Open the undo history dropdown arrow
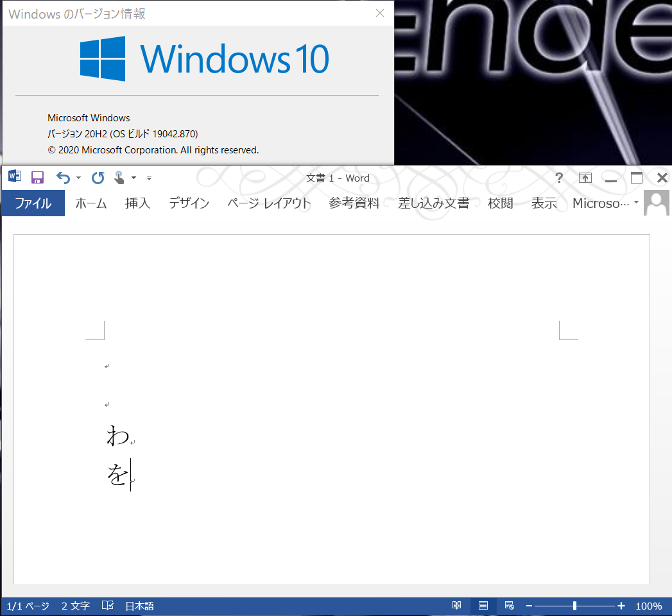 [x=78, y=177]
